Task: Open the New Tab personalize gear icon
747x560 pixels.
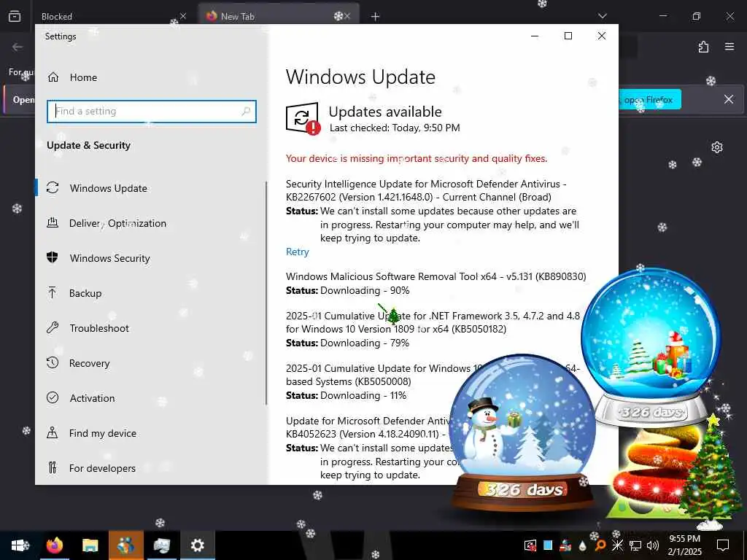Action: pyautogui.click(x=717, y=147)
